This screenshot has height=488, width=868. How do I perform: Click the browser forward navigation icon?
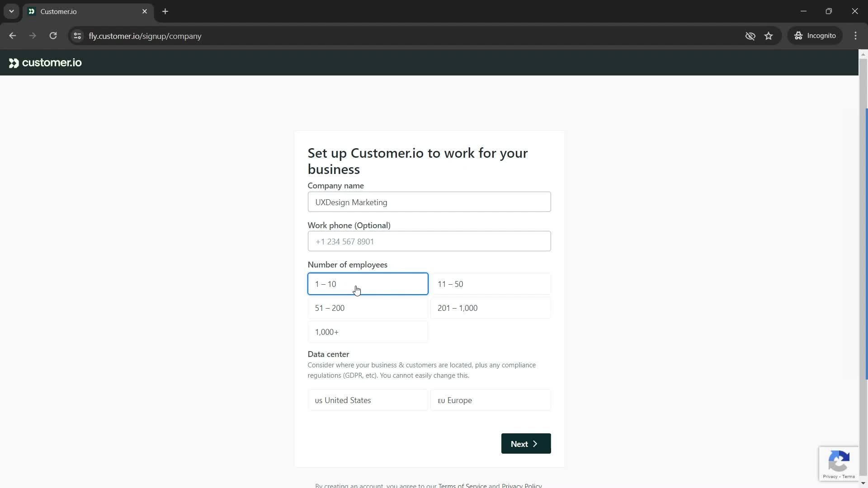(32, 36)
